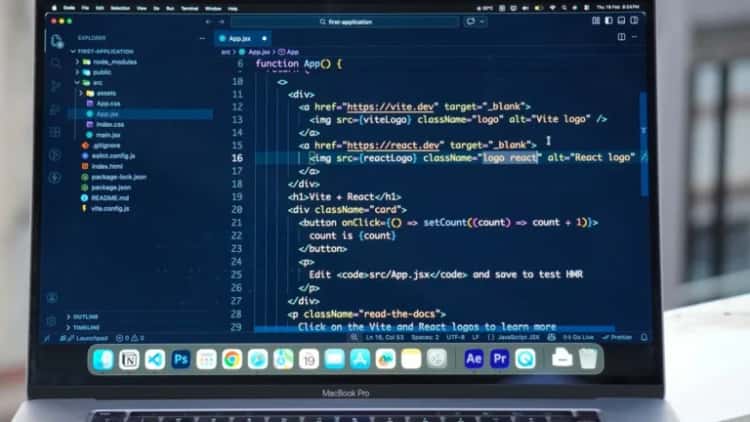Viewport: 750px width, 422px height.
Task: Open the Window menu
Action: pyautogui.click(x=213, y=8)
